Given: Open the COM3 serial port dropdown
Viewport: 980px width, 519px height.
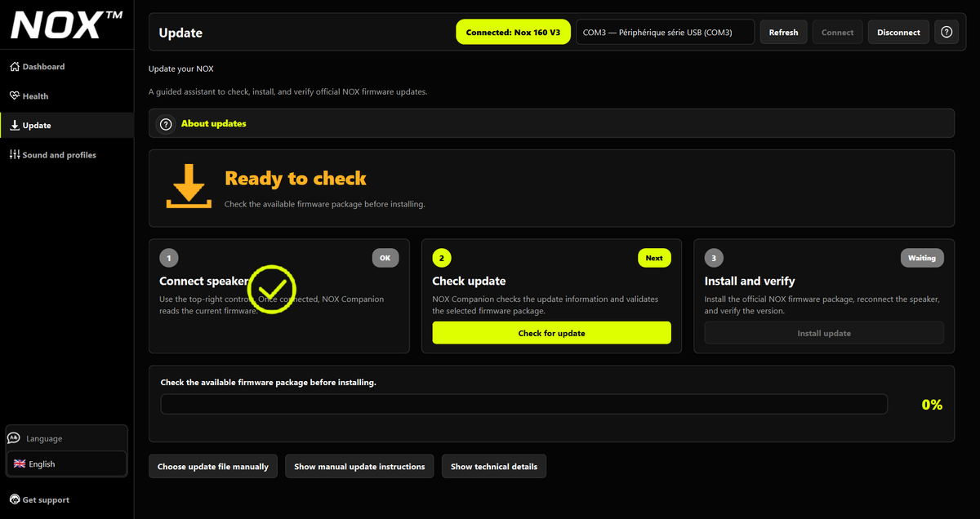Looking at the screenshot, I should point(666,33).
